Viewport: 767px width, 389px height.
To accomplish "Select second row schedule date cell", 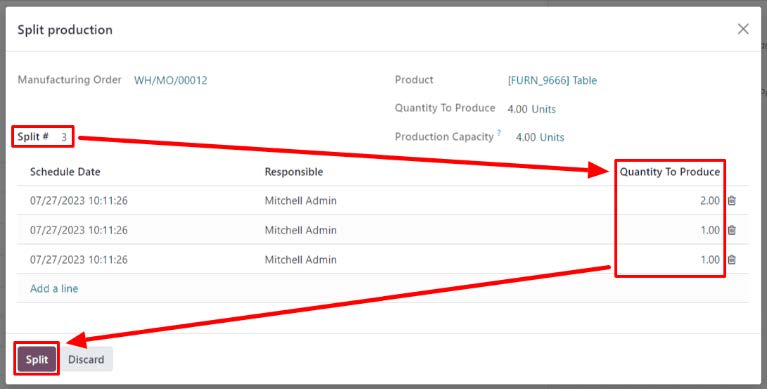I will coord(79,230).
